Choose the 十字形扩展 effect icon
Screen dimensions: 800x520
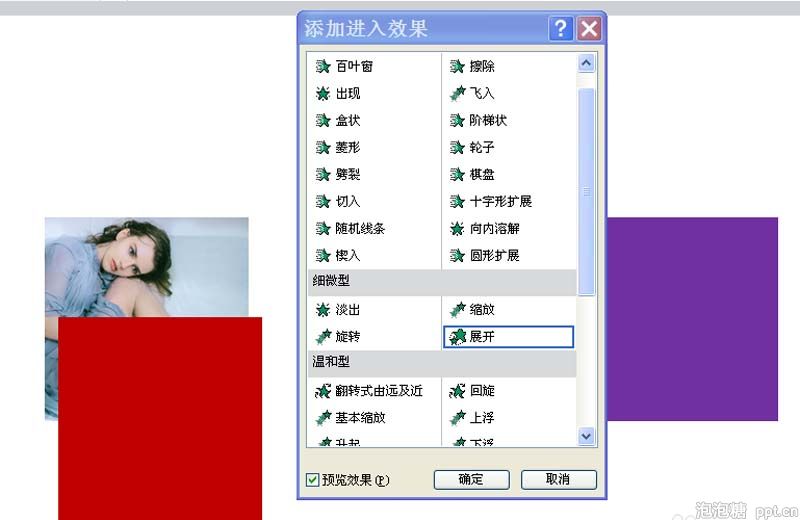click(458, 202)
